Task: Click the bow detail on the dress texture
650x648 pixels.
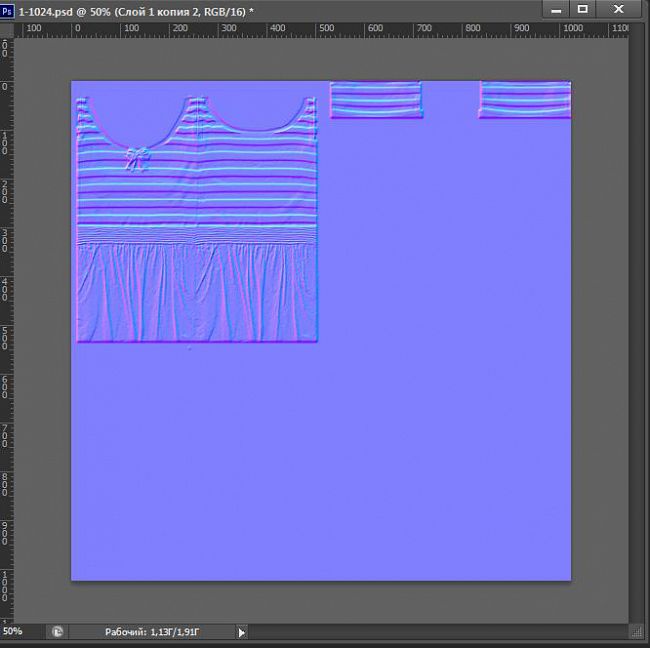Action: tap(137, 159)
